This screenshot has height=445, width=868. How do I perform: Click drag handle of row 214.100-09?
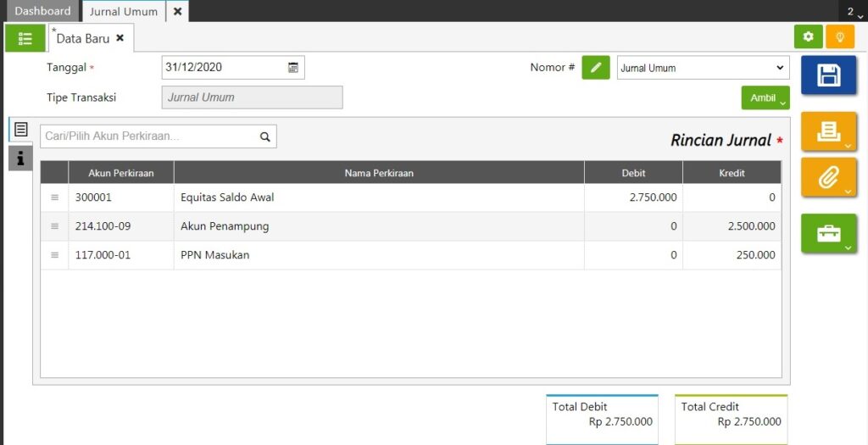54,226
